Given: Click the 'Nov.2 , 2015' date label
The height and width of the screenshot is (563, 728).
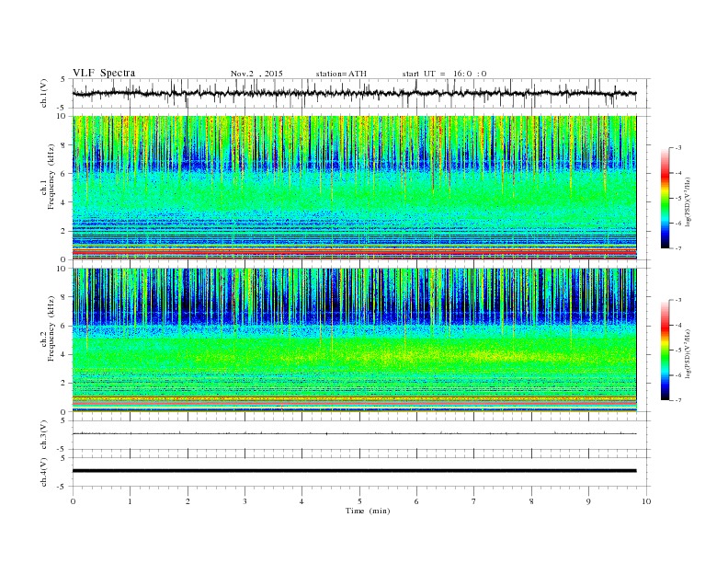Looking at the screenshot, I should [x=256, y=74].
